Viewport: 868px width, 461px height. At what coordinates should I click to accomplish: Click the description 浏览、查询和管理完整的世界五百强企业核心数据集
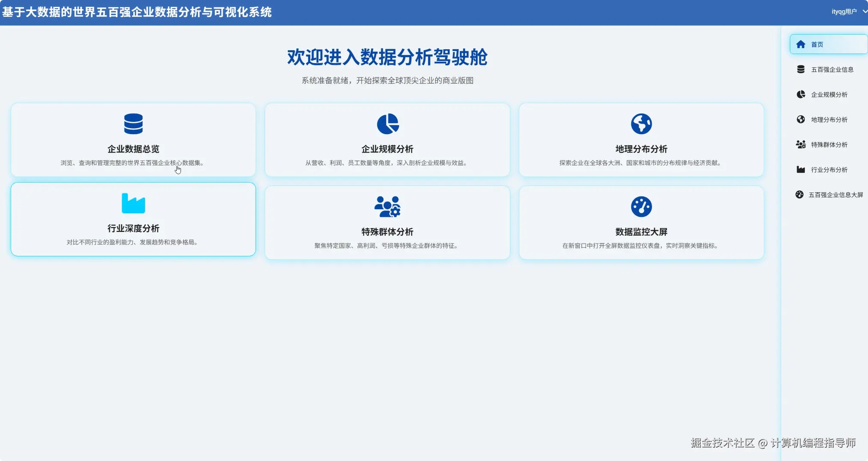133,163
